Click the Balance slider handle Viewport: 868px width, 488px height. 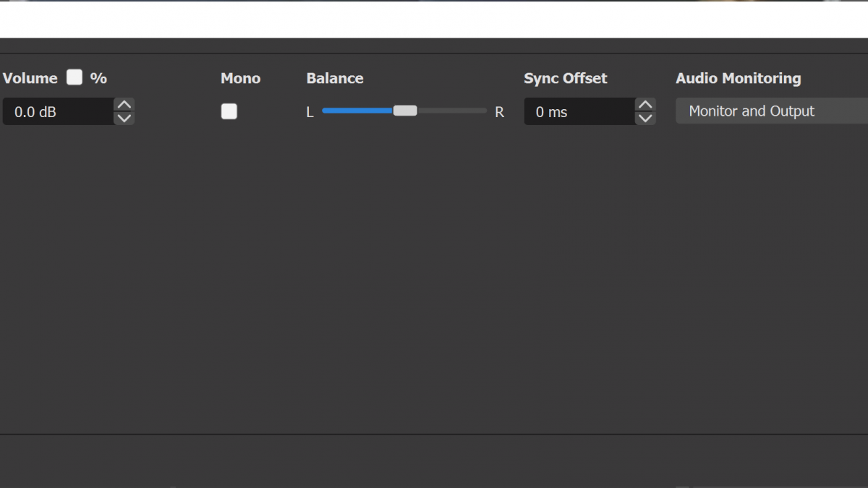point(405,111)
